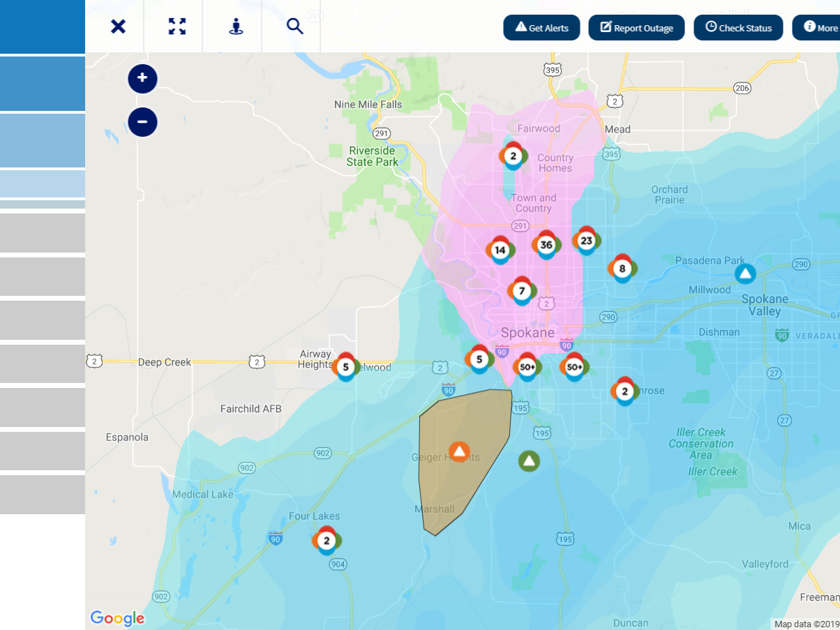Select the outage cluster showing 14
This screenshot has height=630, width=840.
pos(500,250)
